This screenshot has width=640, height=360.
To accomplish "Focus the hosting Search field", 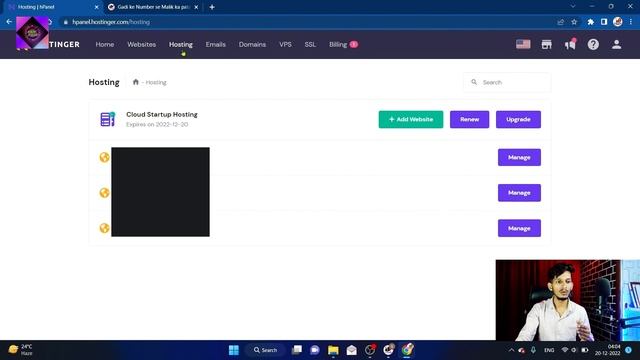I will (x=507, y=82).
